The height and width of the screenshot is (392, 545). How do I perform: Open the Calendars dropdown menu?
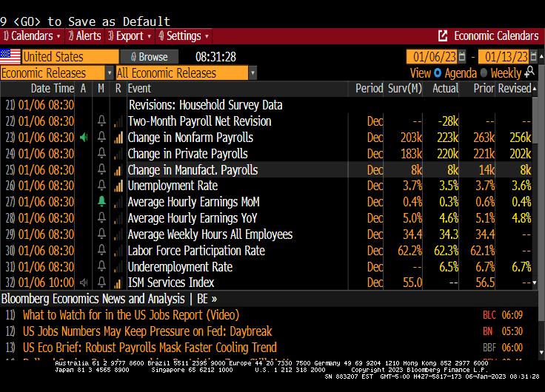coord(32,36)
